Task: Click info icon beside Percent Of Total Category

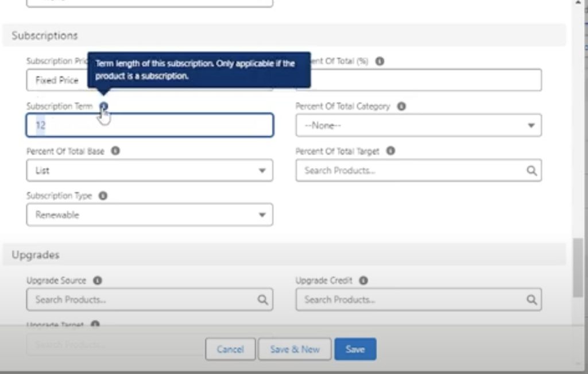Action: [401, 107]
